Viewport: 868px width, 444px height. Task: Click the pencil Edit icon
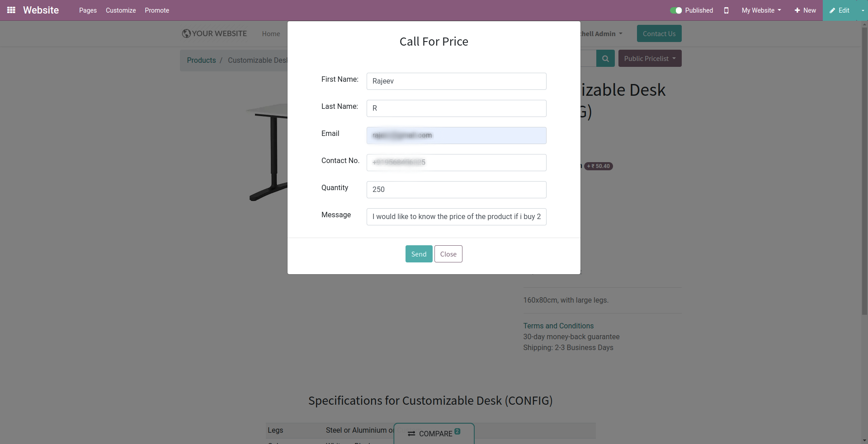coord(832,10)
